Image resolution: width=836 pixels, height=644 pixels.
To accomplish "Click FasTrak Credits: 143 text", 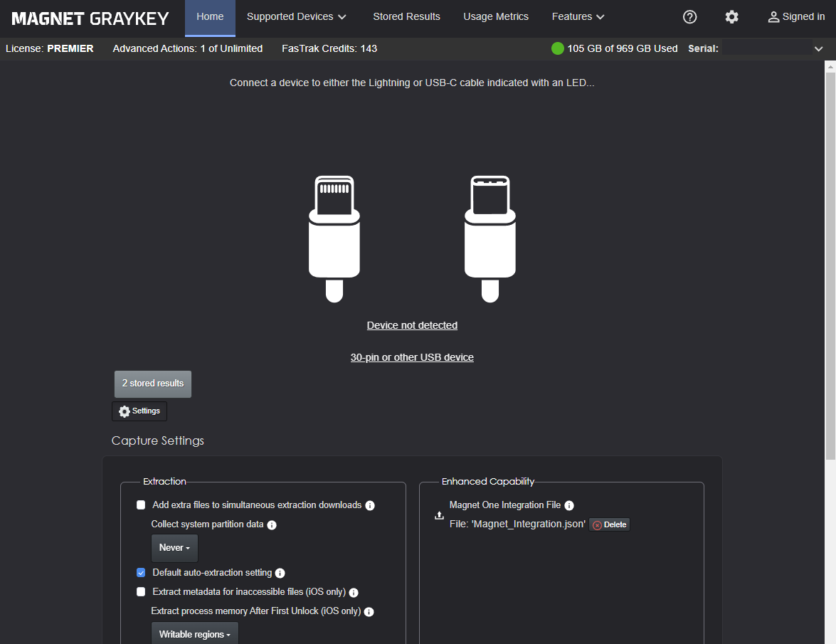I will [329, 48].
